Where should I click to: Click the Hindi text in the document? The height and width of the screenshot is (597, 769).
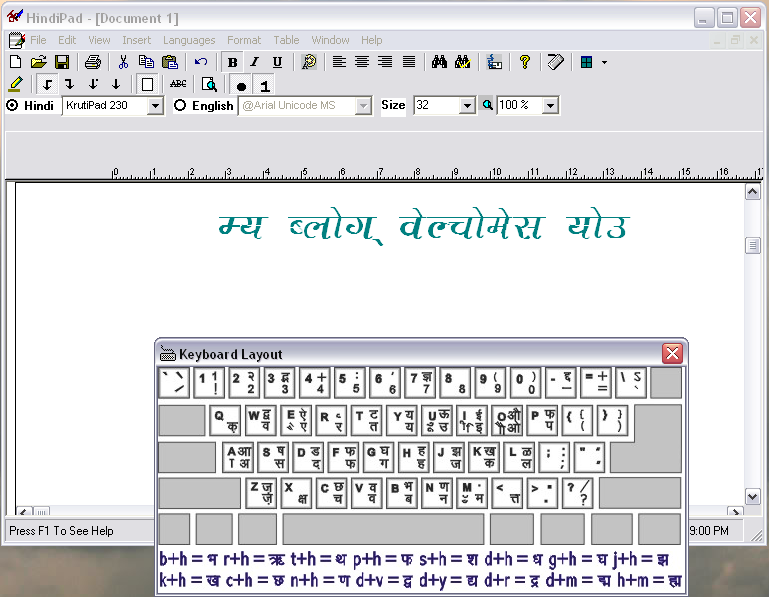pos(424,228)
